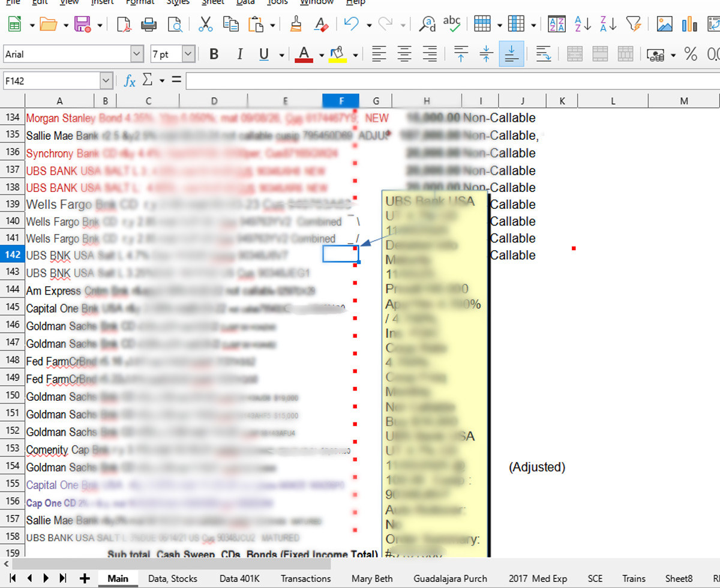
Task: Insert a chart
Action: (690, 24)
